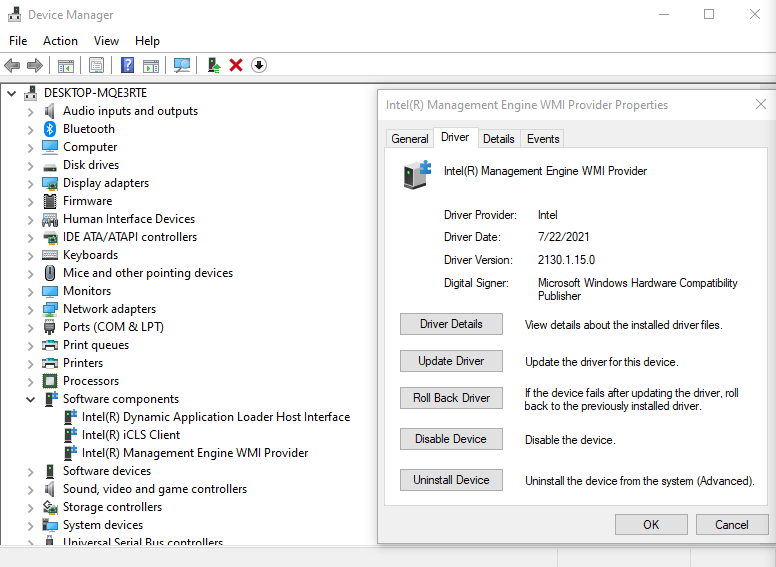Click the Processors category icon

pos(50,381)
